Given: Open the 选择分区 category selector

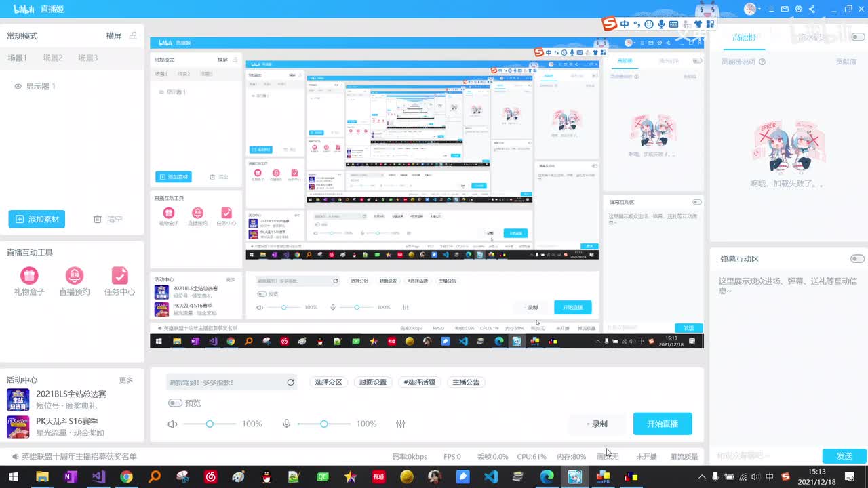Looking at the screenshot, I should pos(328,382).
